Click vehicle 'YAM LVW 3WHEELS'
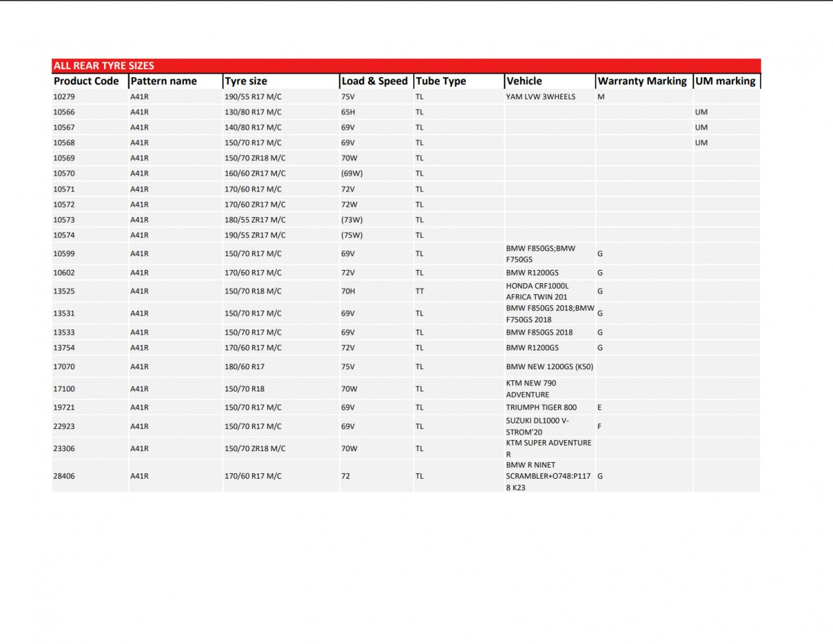This screenshot has width=833, height=644. tap(541, 97)
